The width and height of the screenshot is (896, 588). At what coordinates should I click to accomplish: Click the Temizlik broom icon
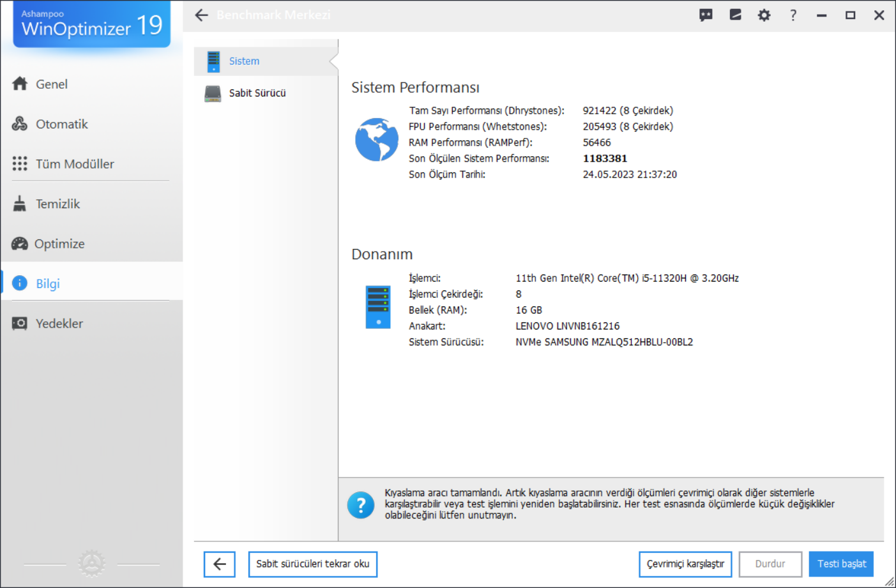pyautogui.click(x=20, y=204)
